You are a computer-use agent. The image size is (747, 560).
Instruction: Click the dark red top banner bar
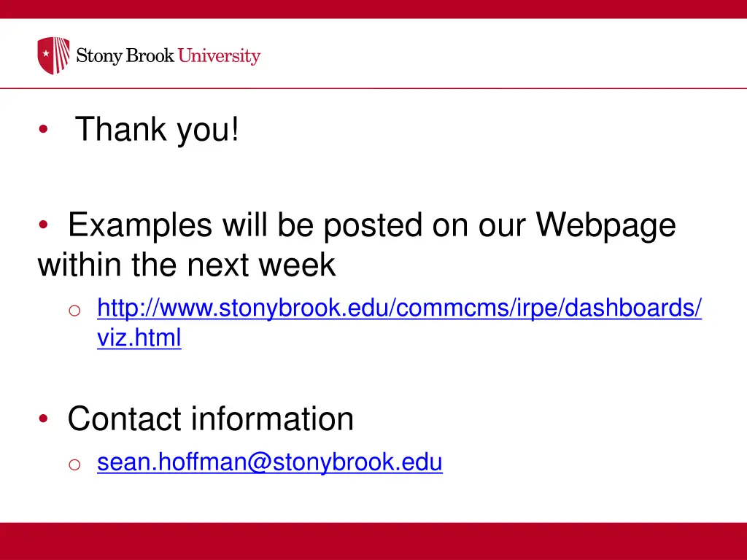click(x=373, y=9)
